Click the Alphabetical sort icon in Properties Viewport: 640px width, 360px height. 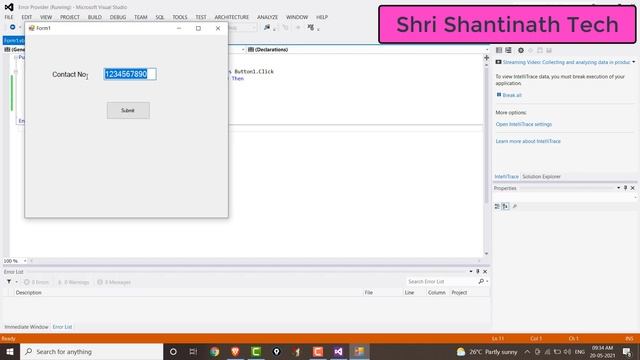[505, 207]
